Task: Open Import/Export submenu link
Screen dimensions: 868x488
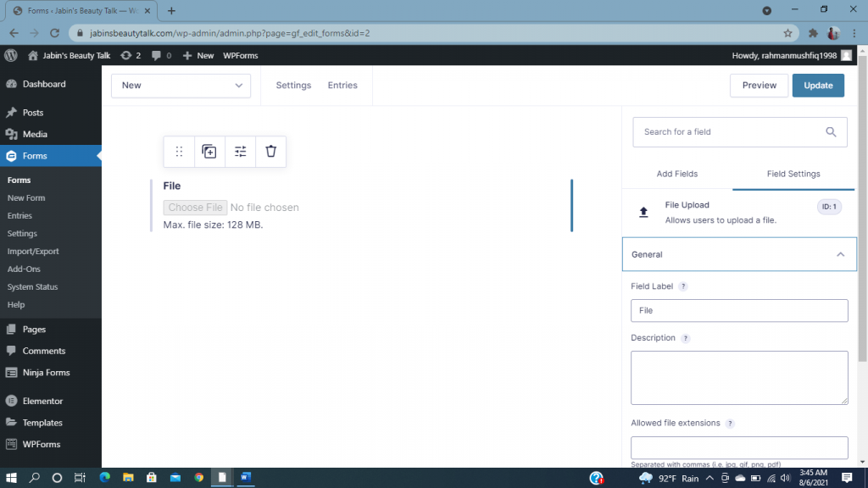Action: point(33,251)
